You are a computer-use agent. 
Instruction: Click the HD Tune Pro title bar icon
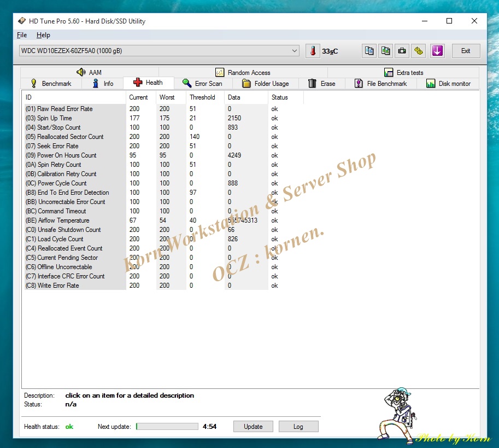coord(22,21)
